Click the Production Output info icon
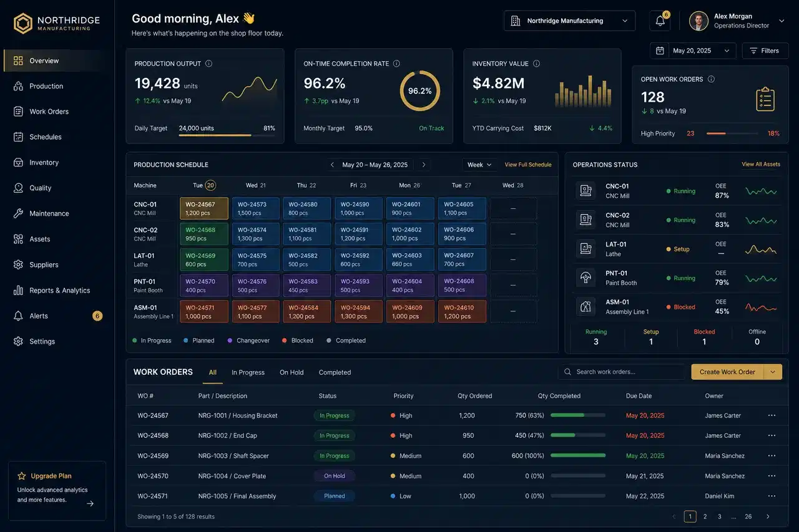 (x=208, y=64)
